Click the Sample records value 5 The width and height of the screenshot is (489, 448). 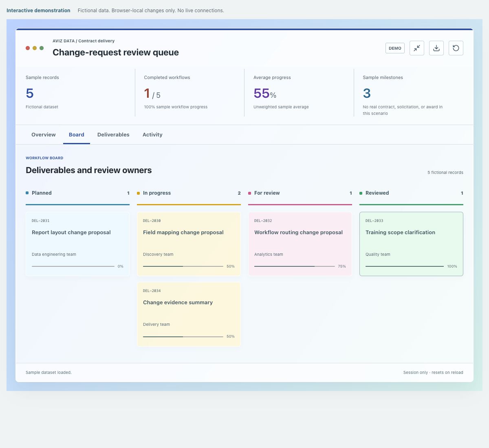point(30,93)
